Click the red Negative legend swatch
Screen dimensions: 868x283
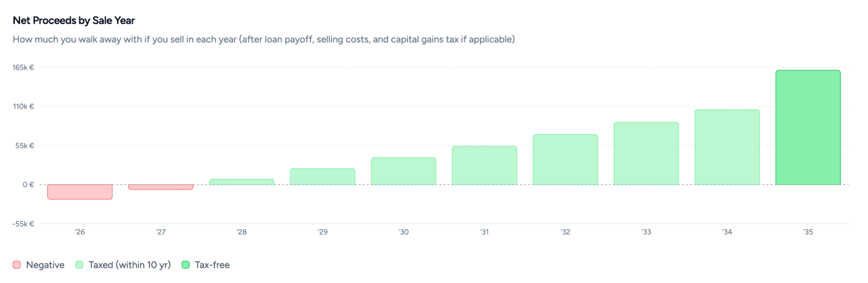[17, 265]
